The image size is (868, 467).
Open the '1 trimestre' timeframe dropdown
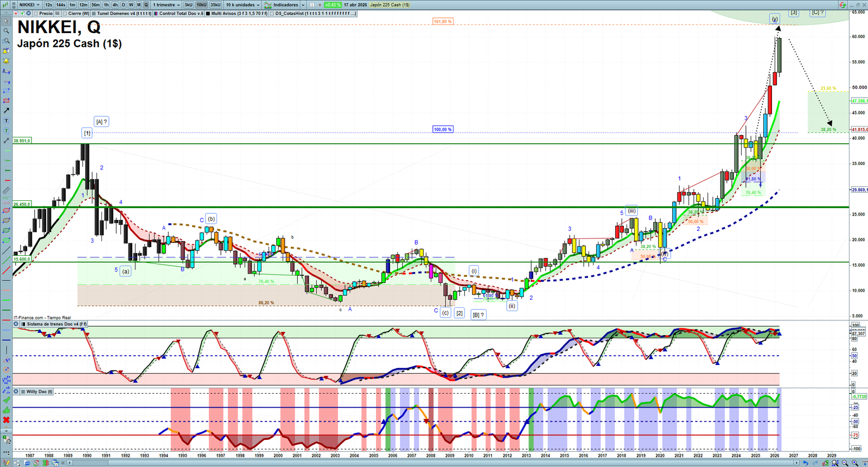166,5
